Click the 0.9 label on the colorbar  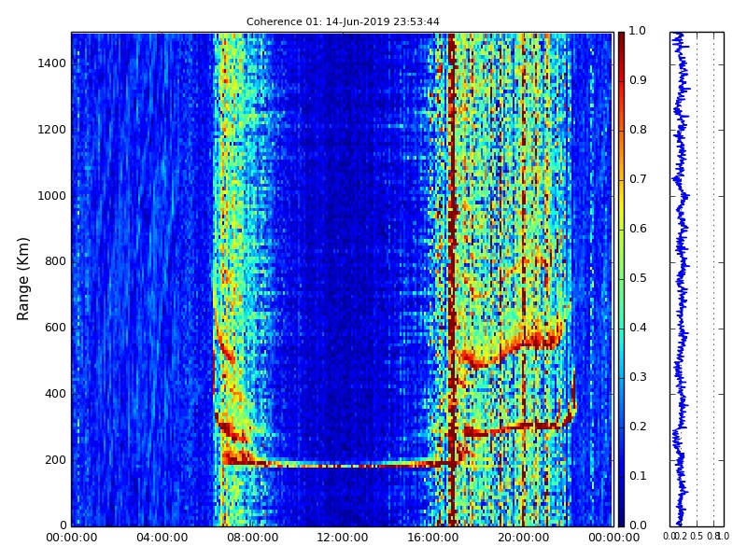point(638,80)
